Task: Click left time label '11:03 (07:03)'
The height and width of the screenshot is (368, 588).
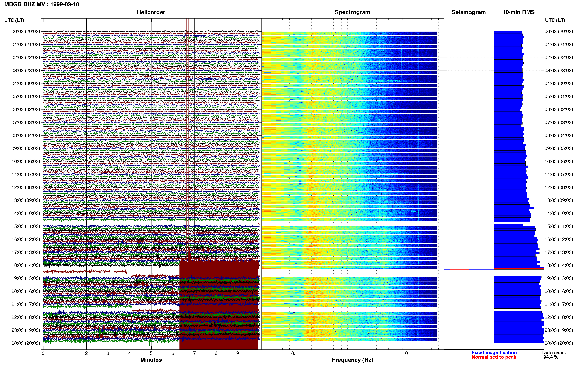Action: [x=26, y=174]
